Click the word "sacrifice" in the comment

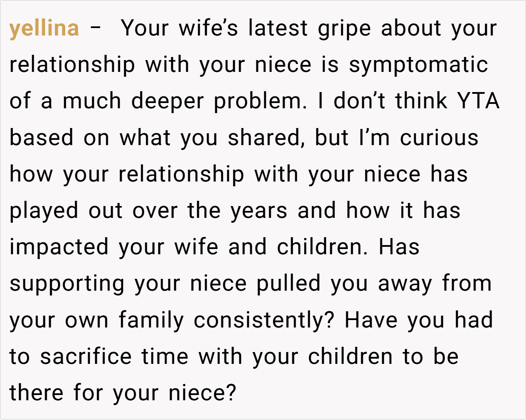[x=85, y=356]
